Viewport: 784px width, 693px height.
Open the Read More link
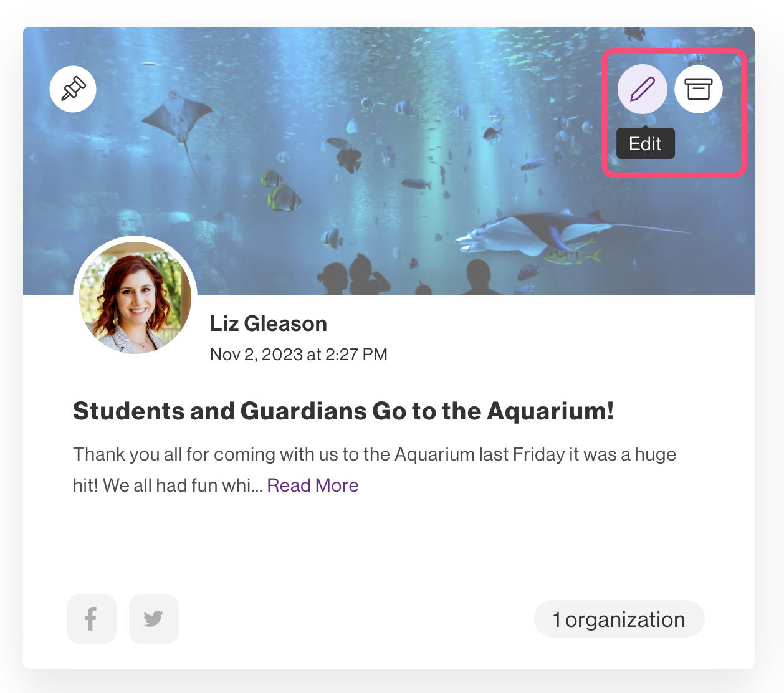313,485
